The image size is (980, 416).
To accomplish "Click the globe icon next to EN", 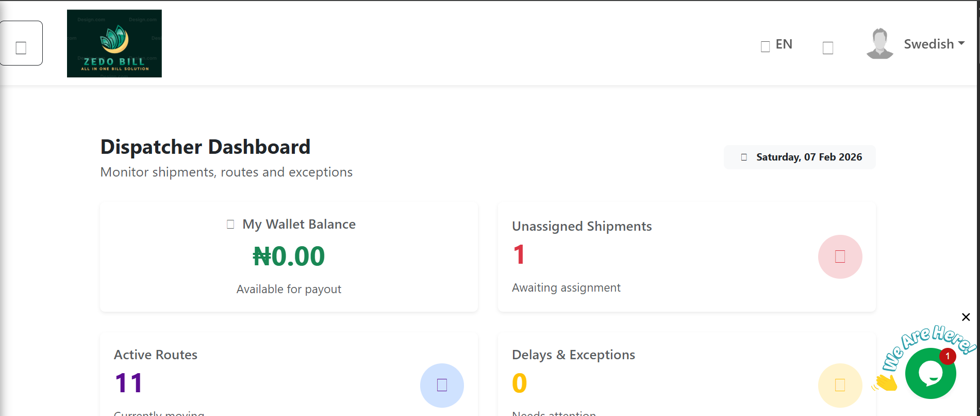I will (765, 46).
